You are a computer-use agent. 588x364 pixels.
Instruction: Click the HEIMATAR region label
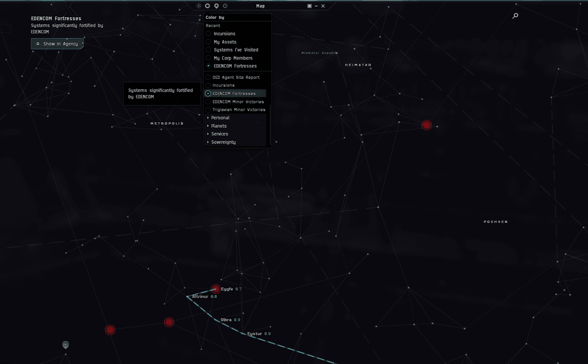pos(358,65)
